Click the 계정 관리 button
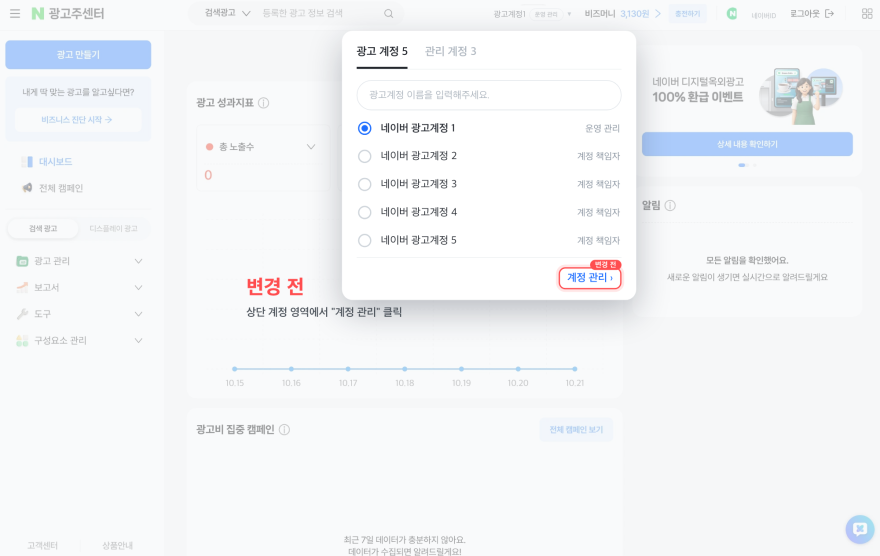This screenshot has width=880, height=556. tap(590, 278)
